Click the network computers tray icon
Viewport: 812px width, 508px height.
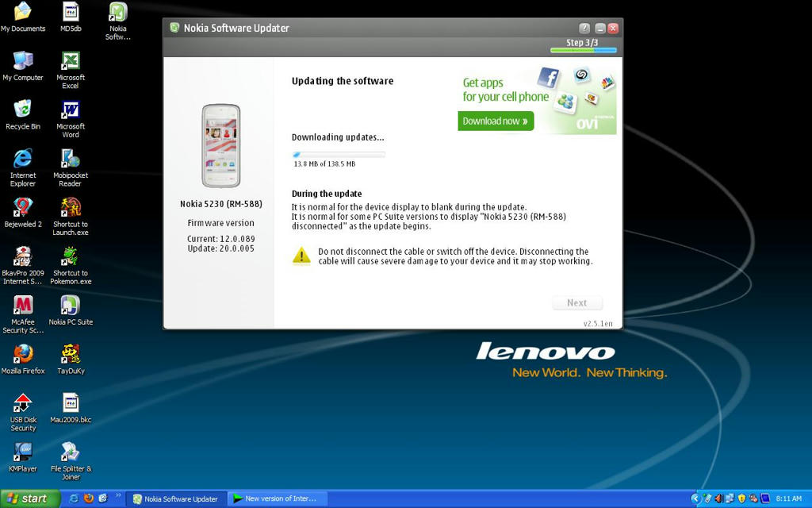[730, 498]
